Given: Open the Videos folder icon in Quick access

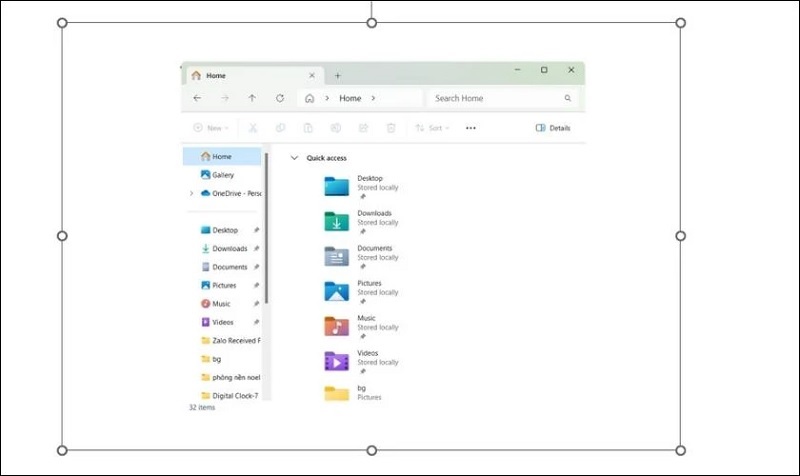Looking at the screenshot, I should click(336, 361).
